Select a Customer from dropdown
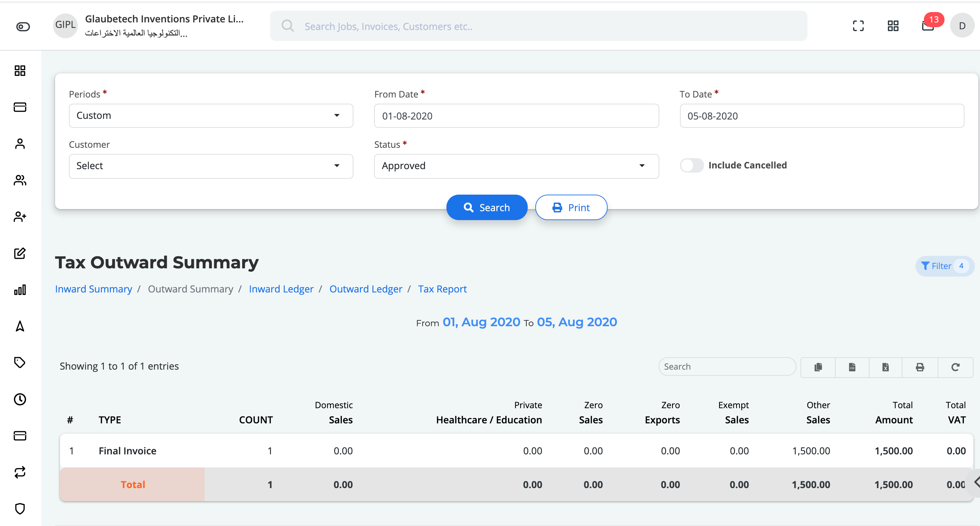Viewport: 980px width, 526px height. (209, 166)
